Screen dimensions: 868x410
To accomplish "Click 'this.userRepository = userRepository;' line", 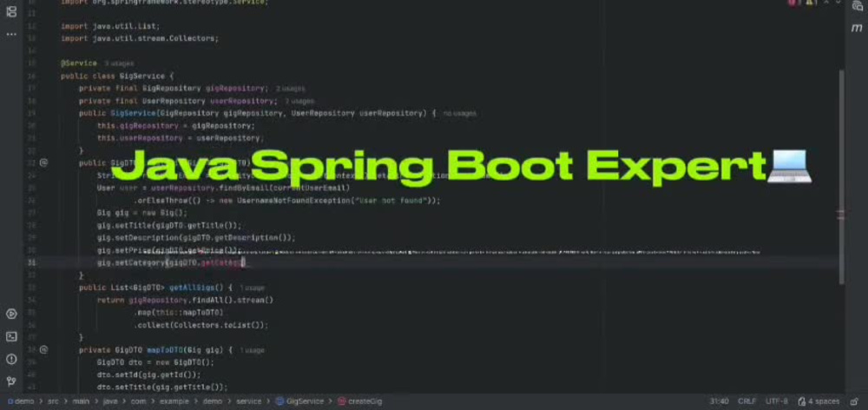I will [x=179, y=138].
